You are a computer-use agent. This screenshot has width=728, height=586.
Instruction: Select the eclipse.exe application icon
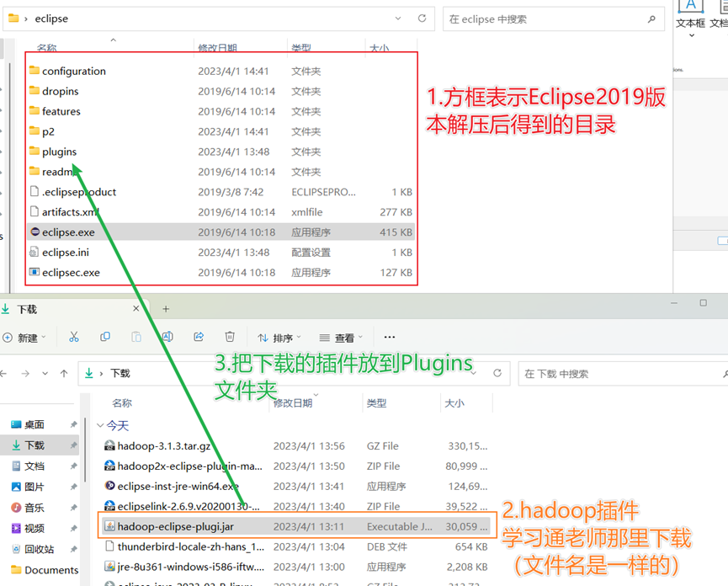tap(35, 232)
